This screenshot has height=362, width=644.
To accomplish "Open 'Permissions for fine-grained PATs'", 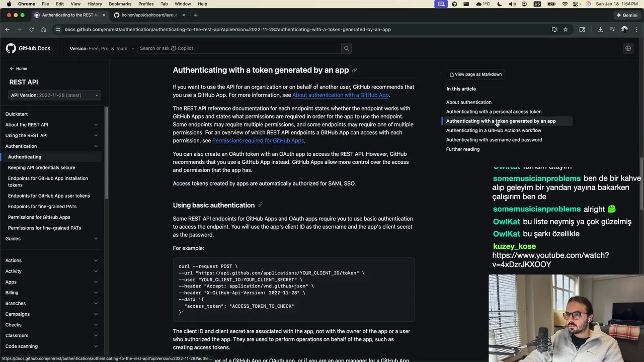I will pyautogui.click(x=44, y=228).
